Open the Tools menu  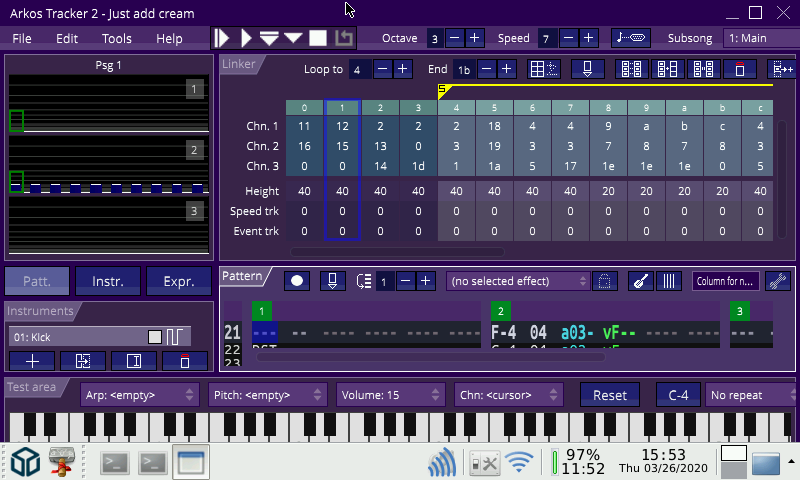116,39
